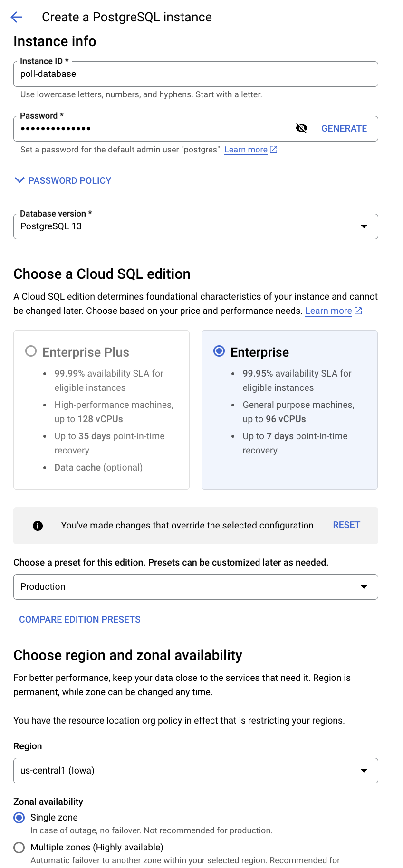Click 'Choose region and zonal availability' heading
This screenshot has width=403, height=868.
coord(128,655)
